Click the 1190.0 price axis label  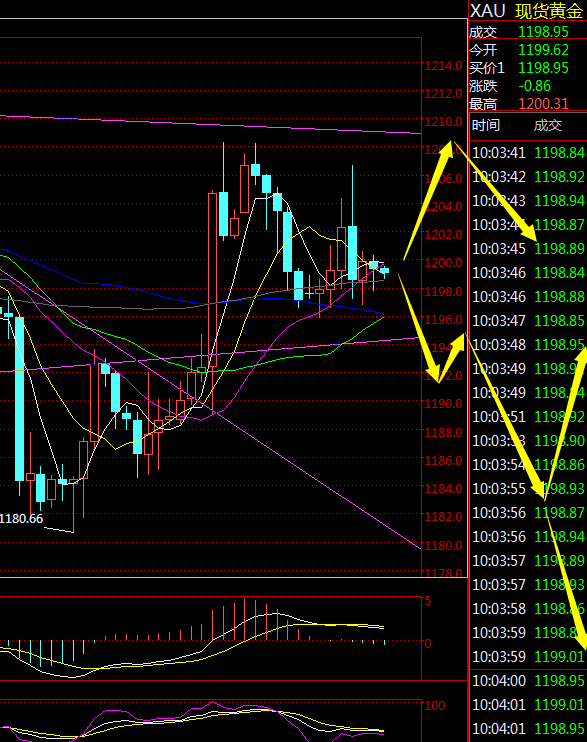[443, 404]
